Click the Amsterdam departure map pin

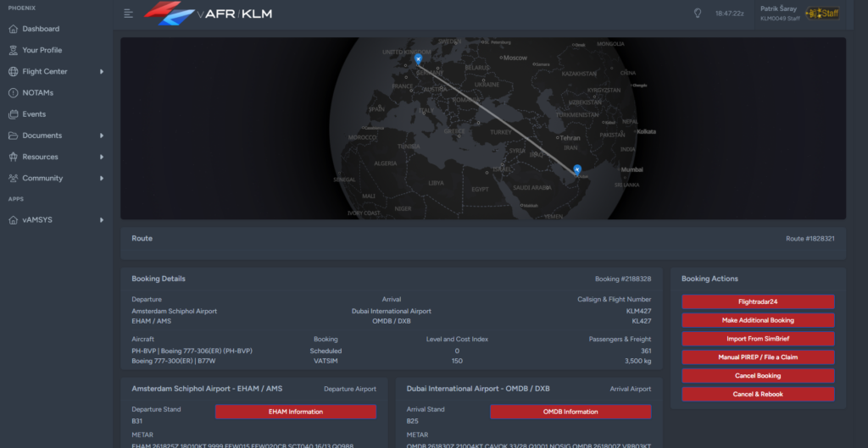[x=418, y=59]
